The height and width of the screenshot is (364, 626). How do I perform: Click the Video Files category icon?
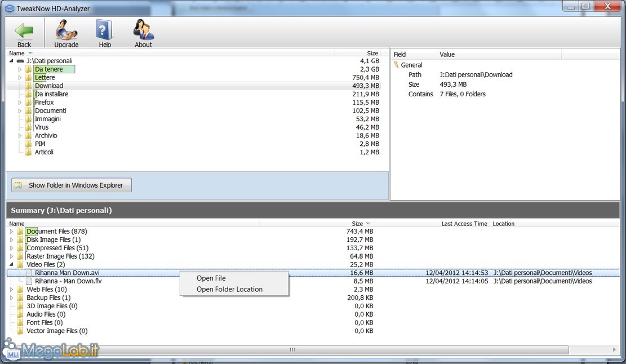point(20,265)
